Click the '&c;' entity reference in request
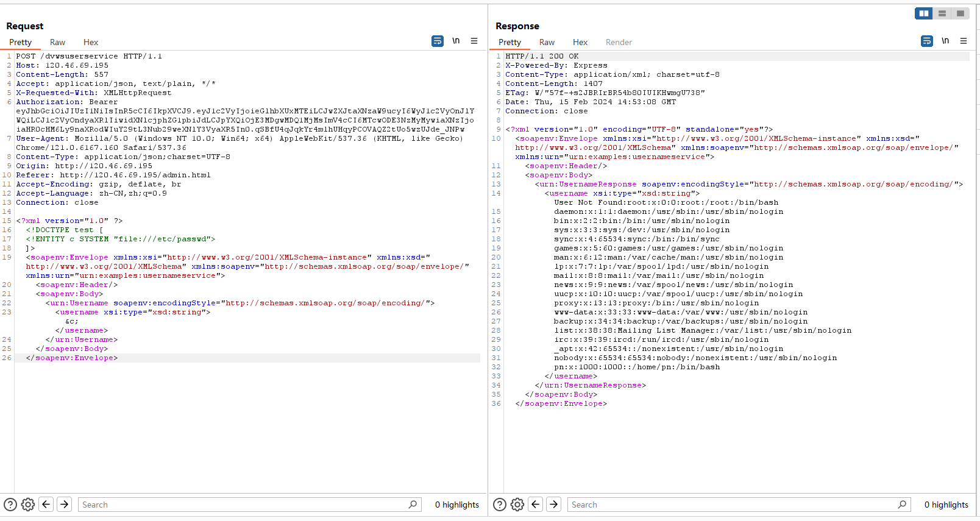This screenshot has width=980, height=521. (x=72, y=321)
